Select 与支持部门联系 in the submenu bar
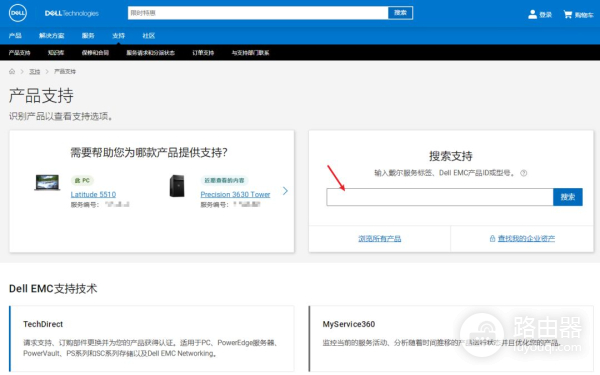This screenshot has height=375, width=600. coord(250,53)
